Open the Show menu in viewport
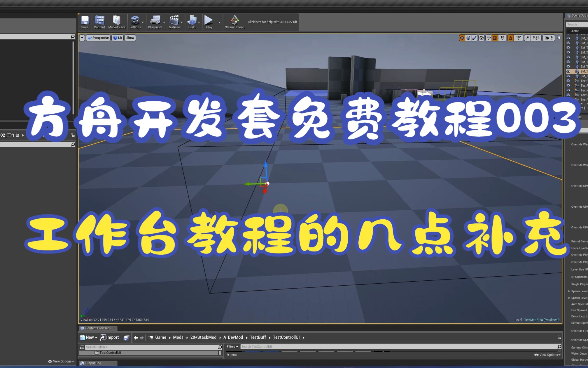This screenshot has height=368, width=588. pos(130,38)
